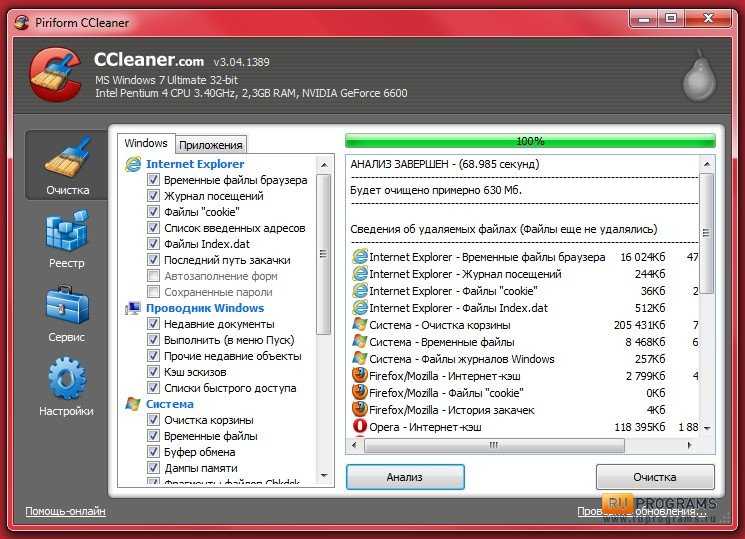The height and width of the screenshot is (539, 745).
Task: Toggle Дампы памяти checkbox
Action: [x=153, y=468]
